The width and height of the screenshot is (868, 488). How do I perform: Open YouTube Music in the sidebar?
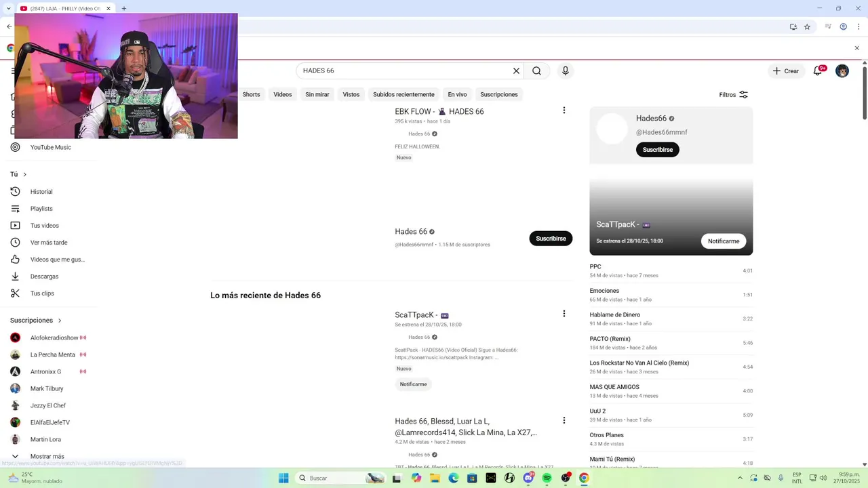pyautogui.click(x=50, y=147)
